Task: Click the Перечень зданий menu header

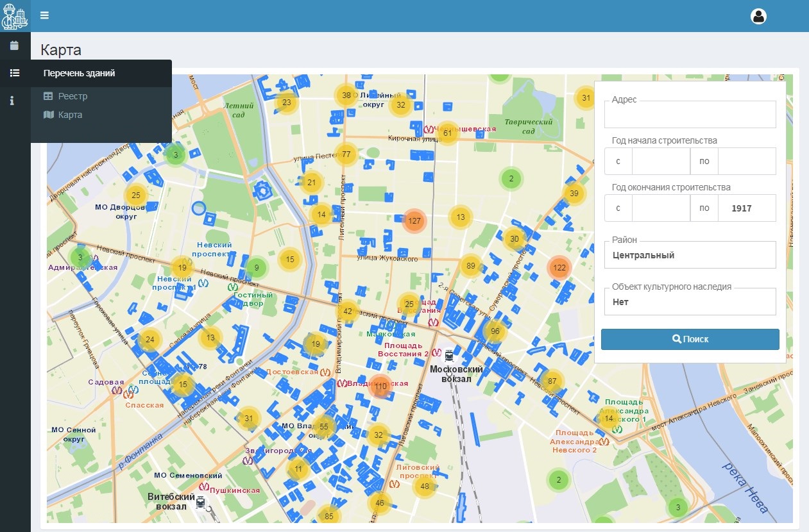Action: point(101,73)
